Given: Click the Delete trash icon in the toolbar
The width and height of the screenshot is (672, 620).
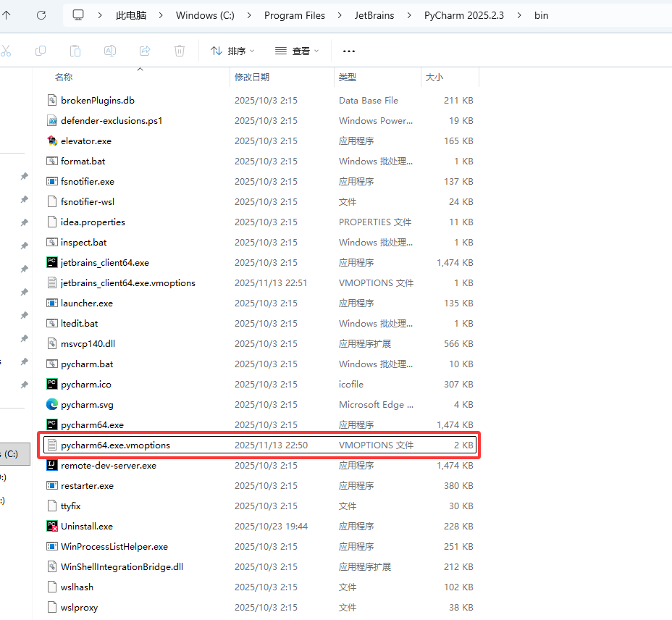Looking at the screenshot, I should pos(180,51).
